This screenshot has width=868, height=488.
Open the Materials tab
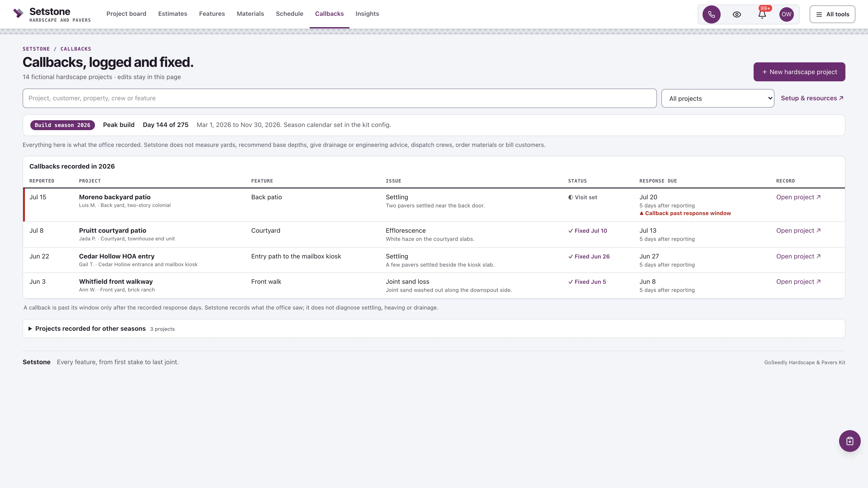[x=250, y=14]
